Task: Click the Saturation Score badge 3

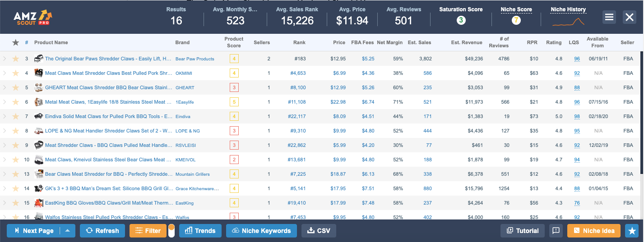Action: point(461,20)
